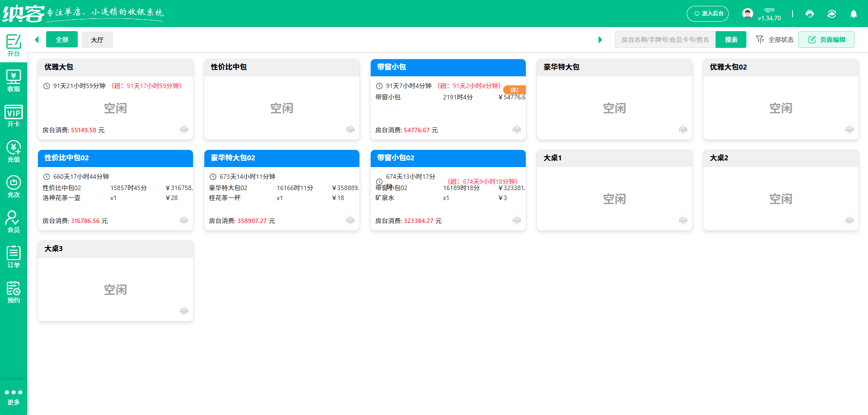Click service bell icon on 大桌1 card
868x415 pixels.
(x=683, y=220)
